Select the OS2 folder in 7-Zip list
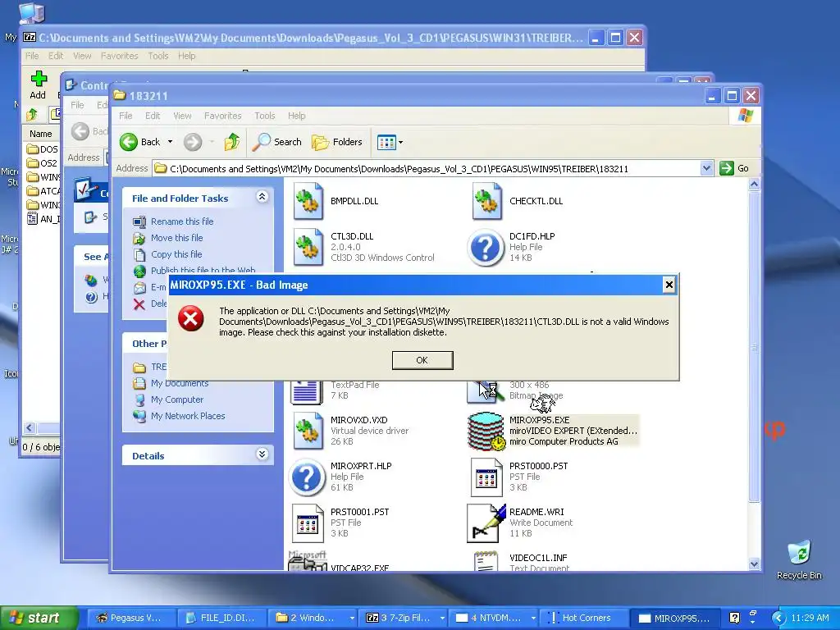Image resolution: width=840 pixels, height=630 pixels. point(42,163)
